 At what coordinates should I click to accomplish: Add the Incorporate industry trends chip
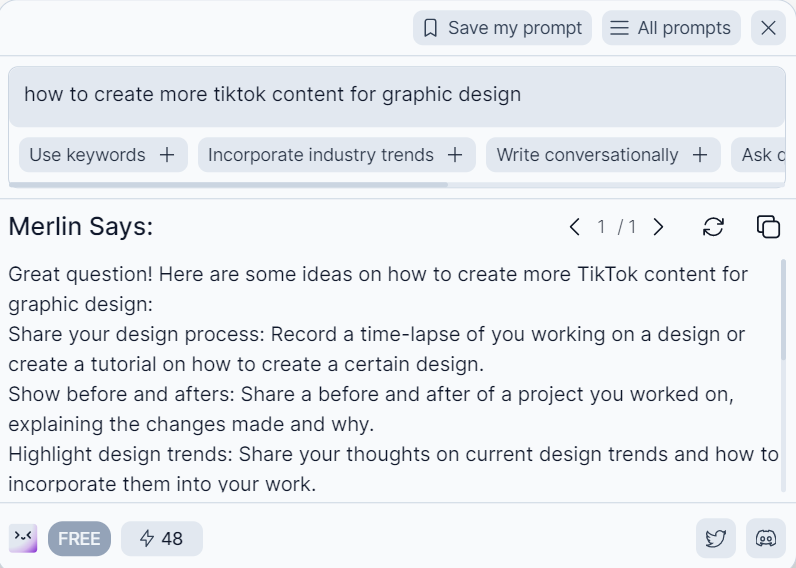[x=335, y=155]
